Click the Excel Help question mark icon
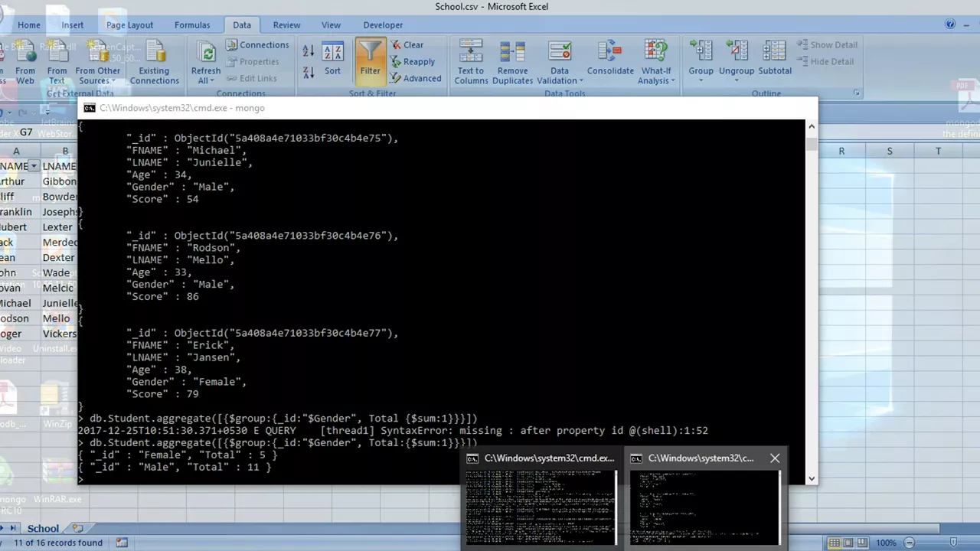 pyautogui.click(x=950, y=24)
